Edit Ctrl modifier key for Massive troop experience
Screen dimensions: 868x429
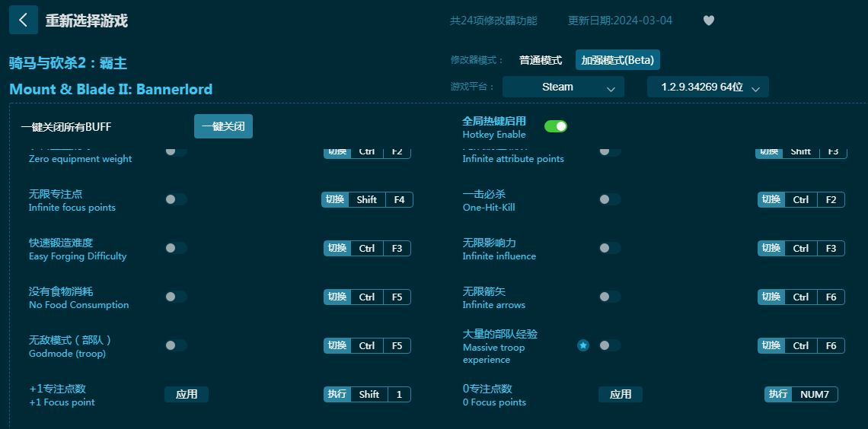(x=801, y=345)
